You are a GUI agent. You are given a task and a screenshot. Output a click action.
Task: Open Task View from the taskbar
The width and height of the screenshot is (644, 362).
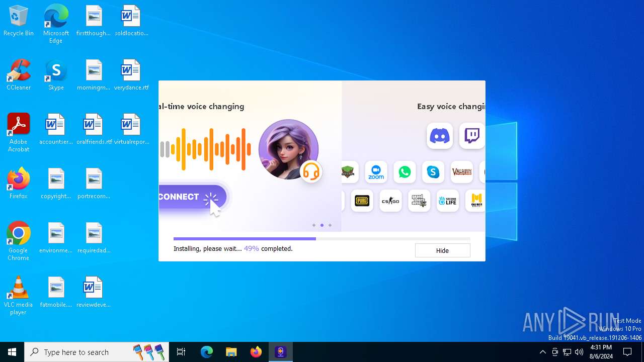(181, 352)
